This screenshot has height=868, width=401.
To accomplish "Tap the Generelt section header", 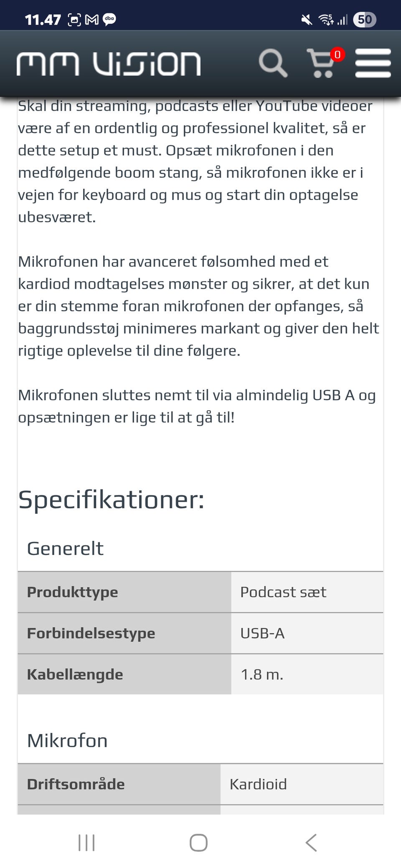I will 65,548.
